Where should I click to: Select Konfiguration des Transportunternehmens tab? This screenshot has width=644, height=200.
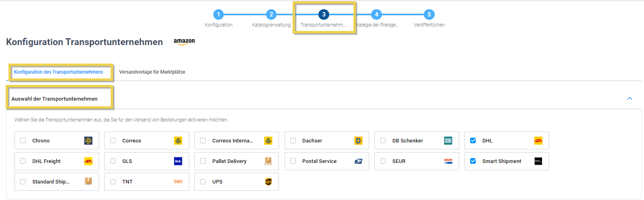[58, 72]
